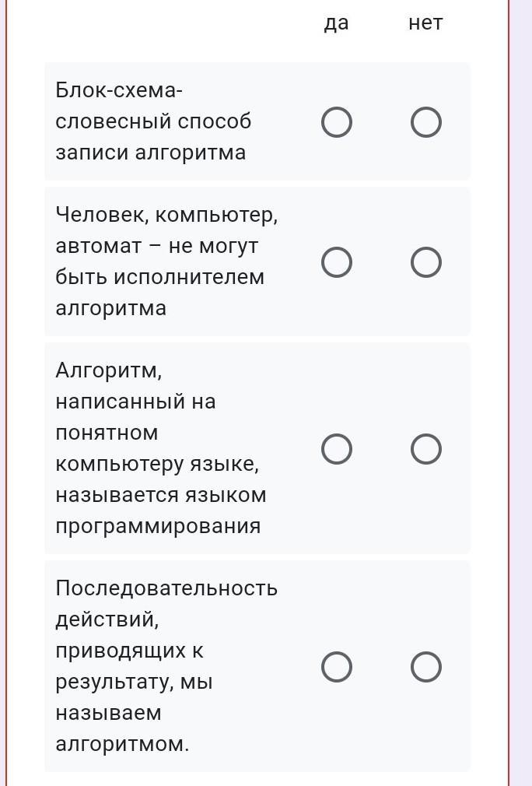Choose 'нет' for Человек, компьютер, автомат statement
This screenshot has width=532, height=786.
point(425,262)
